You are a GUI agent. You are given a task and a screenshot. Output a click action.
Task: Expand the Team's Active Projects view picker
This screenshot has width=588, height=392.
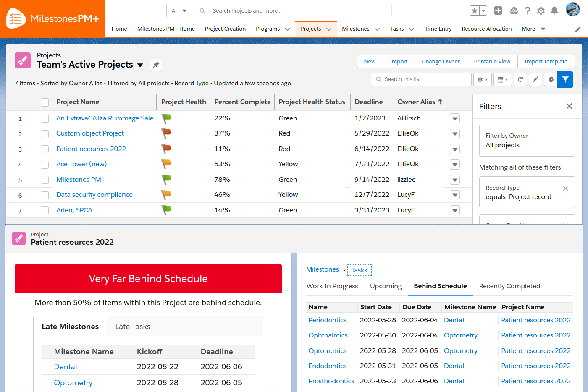pos(140,65)
